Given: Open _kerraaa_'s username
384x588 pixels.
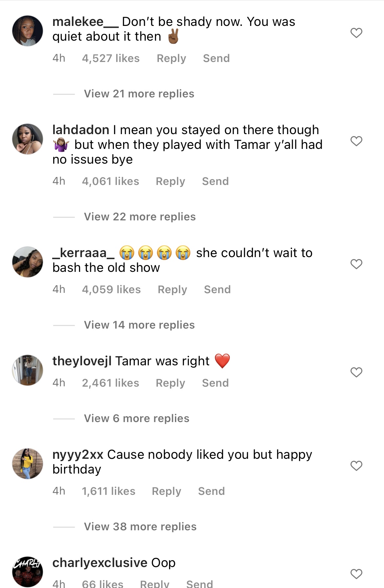Looking at the screenshot, I should [83, 253].
